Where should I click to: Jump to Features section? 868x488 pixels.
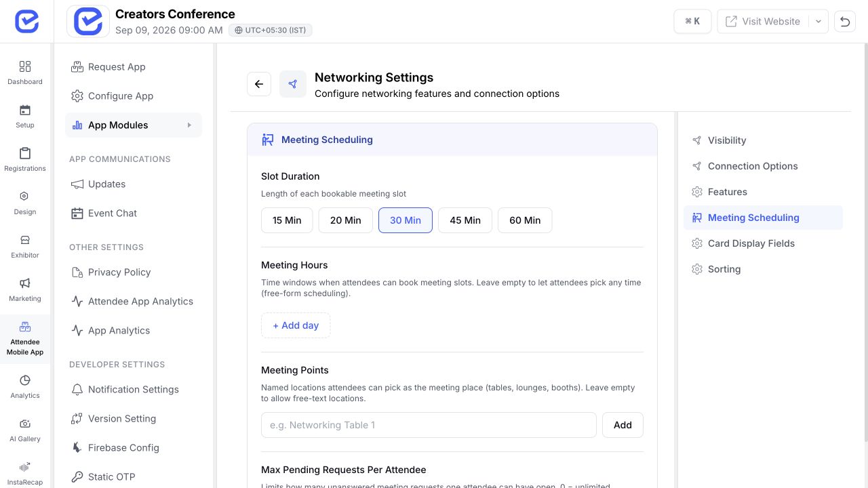pyautogui.click(x=763, y=192)
